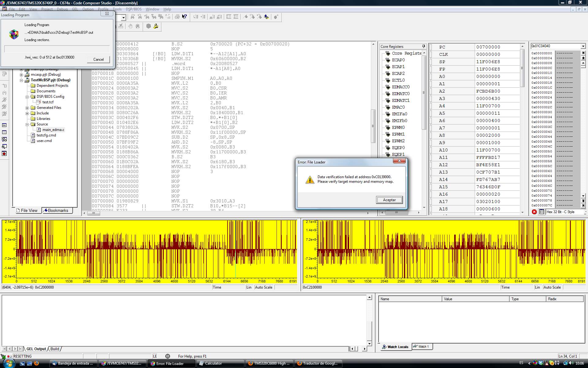Click the Find Previous binoculars icon

(140, 17)
